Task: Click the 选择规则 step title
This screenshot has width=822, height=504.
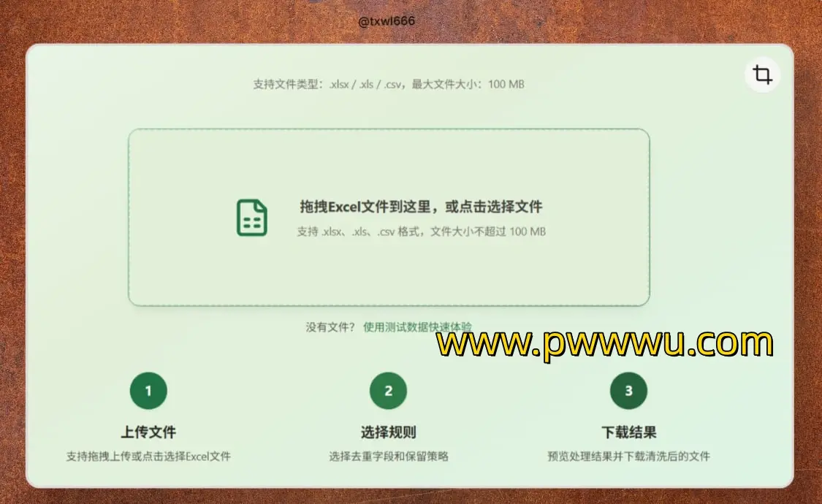Action: pyautogui.click(x=388, y=432)
